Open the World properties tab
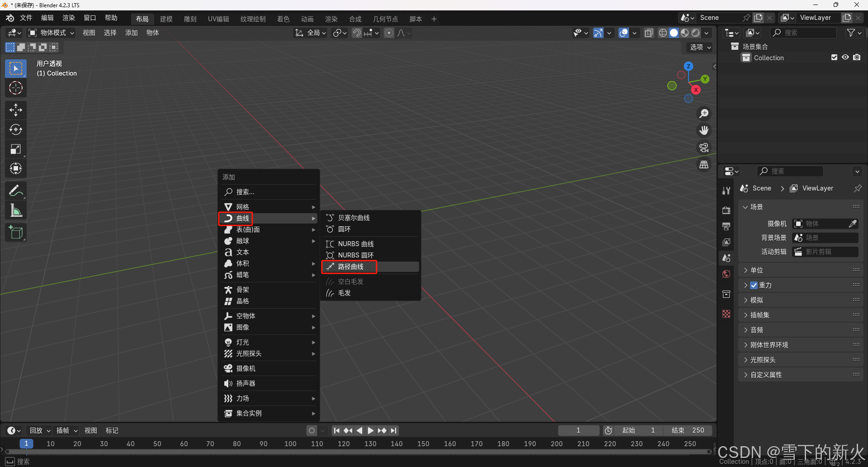 [x=726, y=274]
